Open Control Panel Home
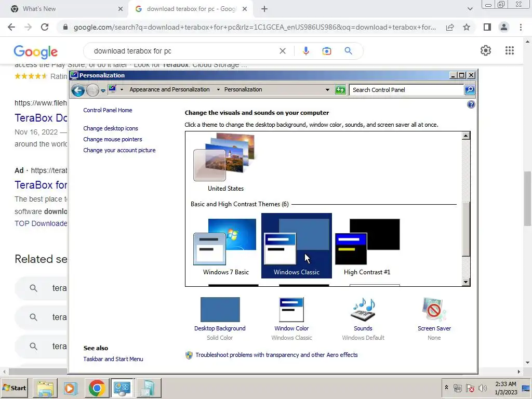The width and height of the screenshot is (532, 399). [108, 110]
